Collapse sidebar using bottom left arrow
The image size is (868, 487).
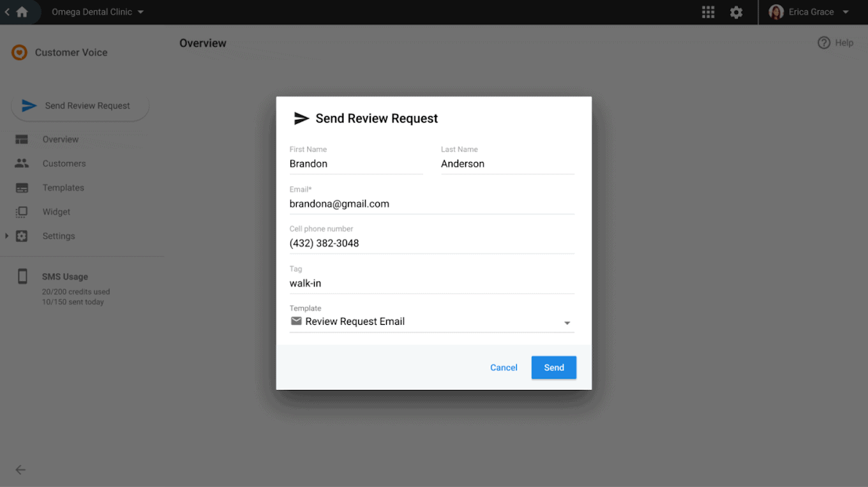pos(20,470)
